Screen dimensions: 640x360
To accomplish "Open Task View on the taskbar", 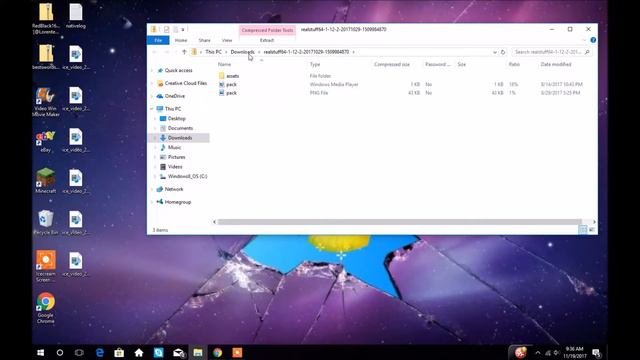I will click(x=79, y=353).
